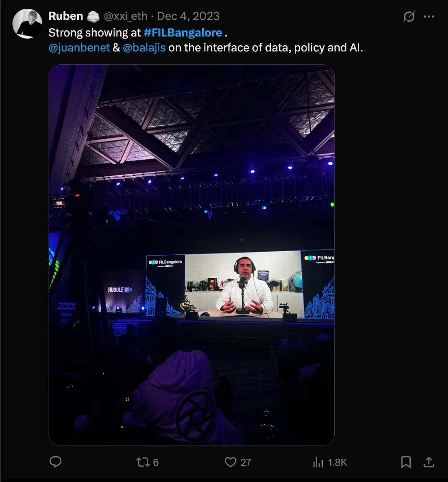Click the 1.8K views count
This screenshot has width=448, height=482.
pyautogui.click(x=337, y=463)
